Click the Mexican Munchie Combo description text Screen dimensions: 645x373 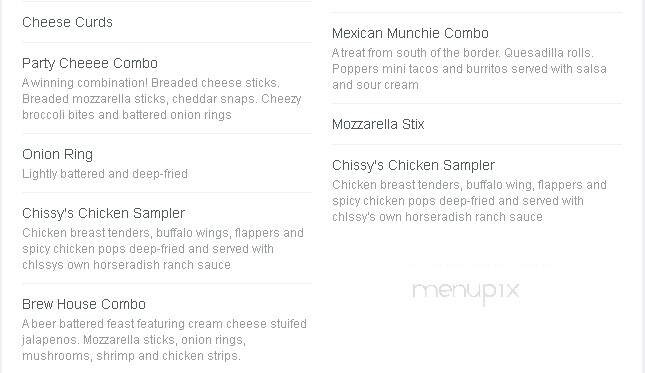[x=469, y=69]
